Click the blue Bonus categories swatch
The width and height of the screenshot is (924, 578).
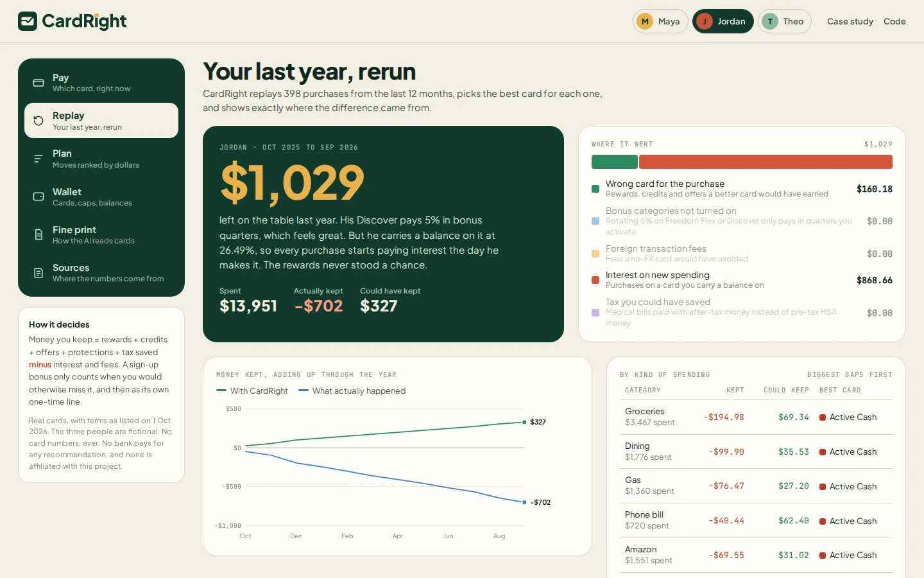tap(595, 221)
